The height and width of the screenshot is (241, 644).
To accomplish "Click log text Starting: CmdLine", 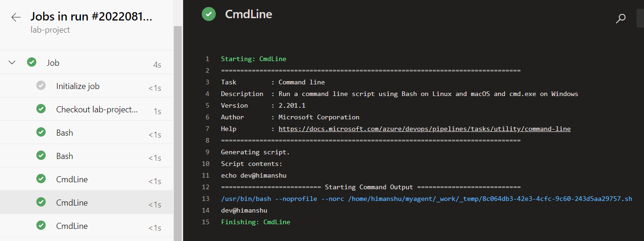I will [x=253, y=59].
